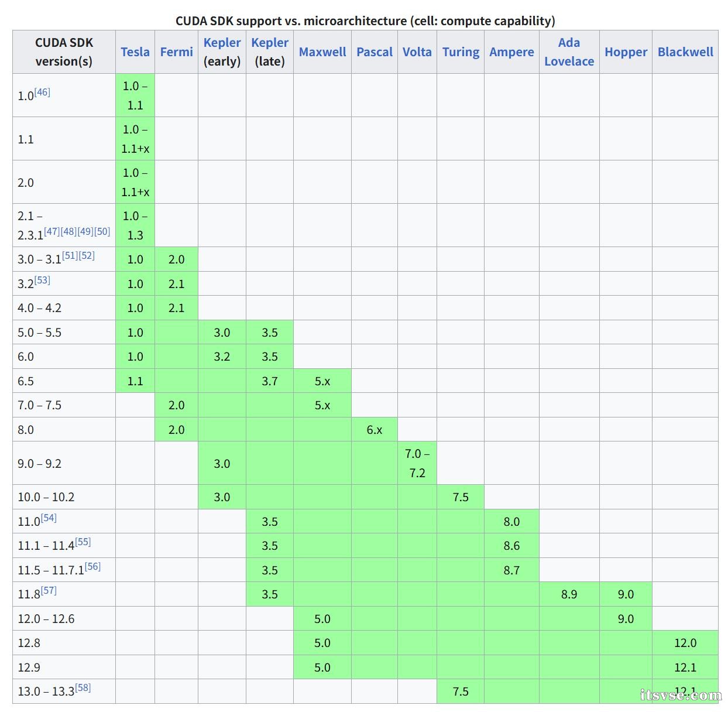
Task: Click citation [50] beside 2.3.1
Action: tap(102, 231)
